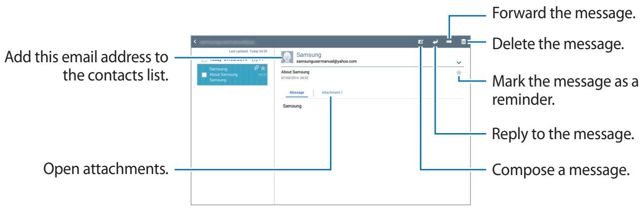Click the Samsung sender name heading

click(x=309, y=54)
